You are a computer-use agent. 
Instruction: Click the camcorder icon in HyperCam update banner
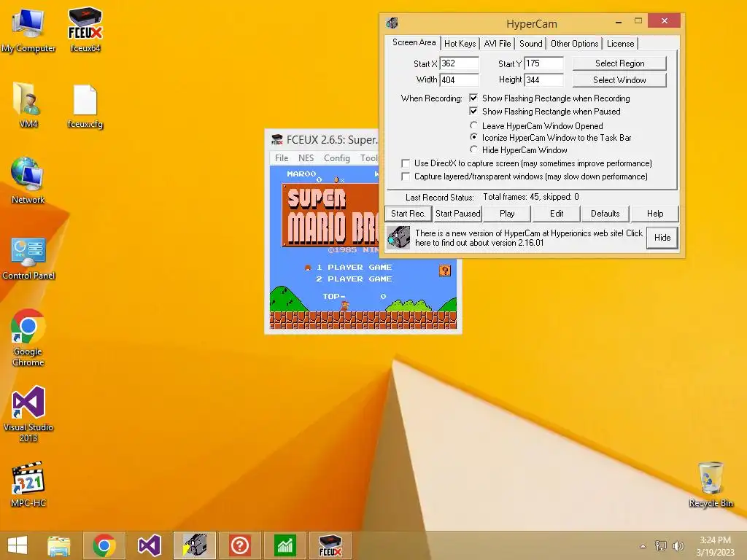click(x=398, y=237)
